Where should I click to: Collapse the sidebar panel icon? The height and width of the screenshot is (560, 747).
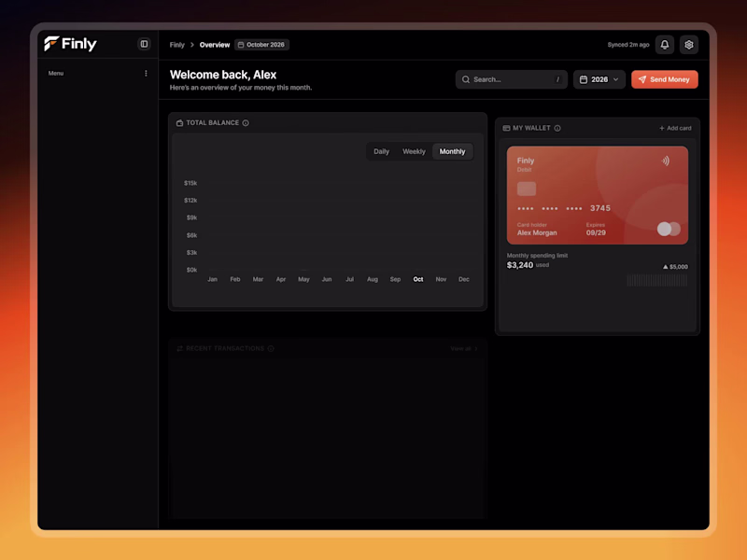click(144, 44)
